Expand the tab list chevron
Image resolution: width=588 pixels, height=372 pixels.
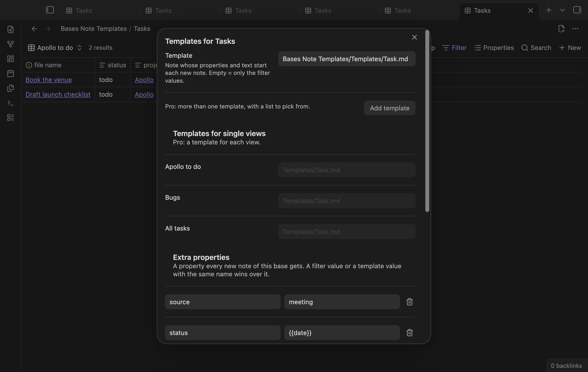click(563, 10)
